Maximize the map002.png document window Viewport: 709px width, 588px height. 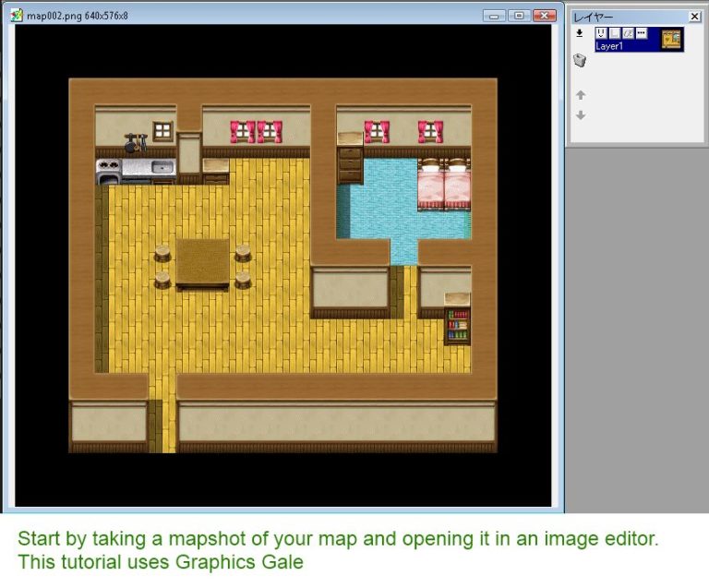point(518,16)
